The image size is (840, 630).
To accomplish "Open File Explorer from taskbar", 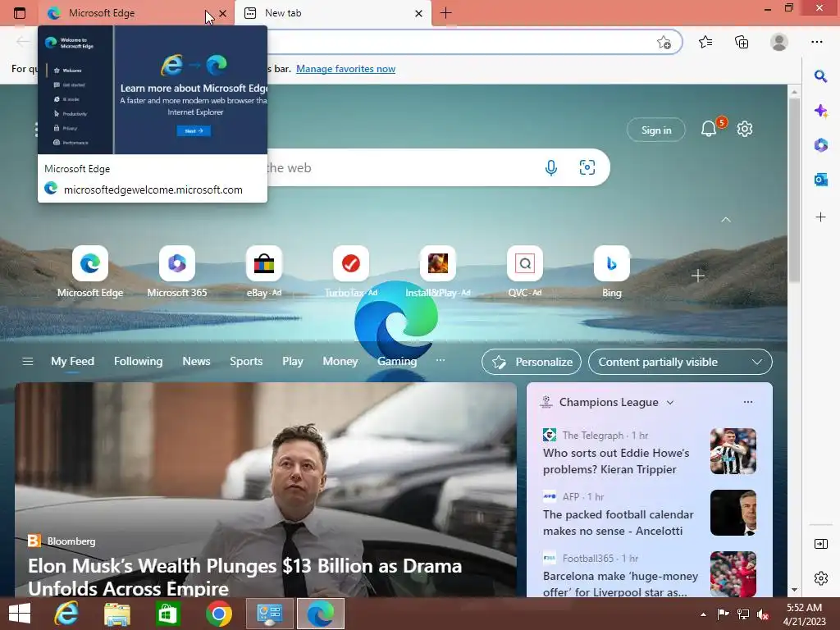I will (116, 614).
